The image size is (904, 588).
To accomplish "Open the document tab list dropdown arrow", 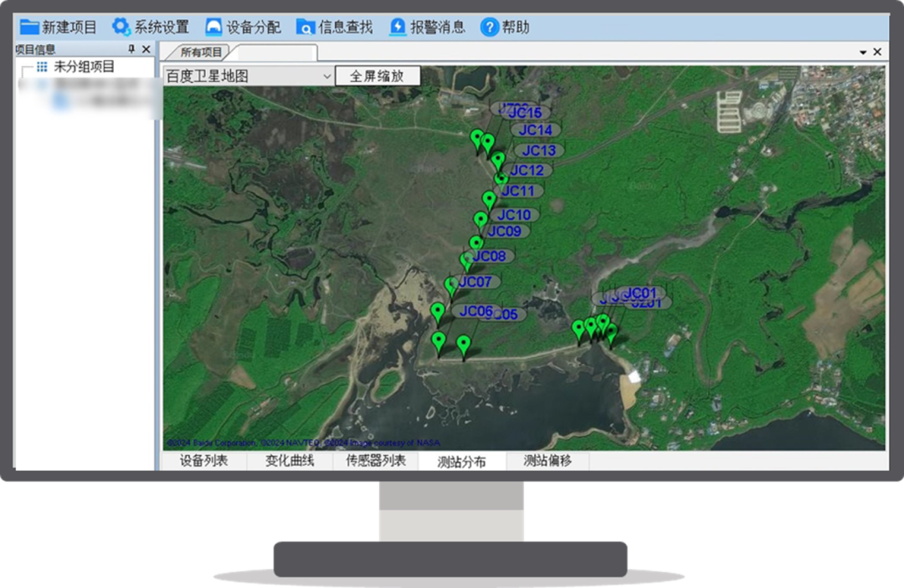I will click(863, 52).
